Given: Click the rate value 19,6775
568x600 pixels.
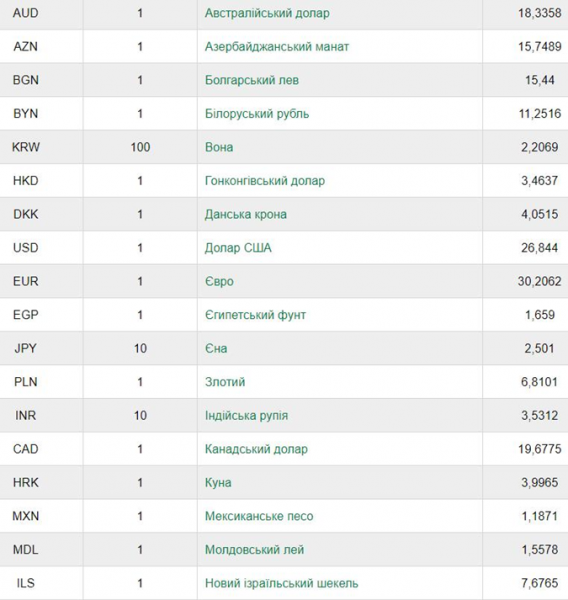Looking at the screenshot, I should (539, 449).
